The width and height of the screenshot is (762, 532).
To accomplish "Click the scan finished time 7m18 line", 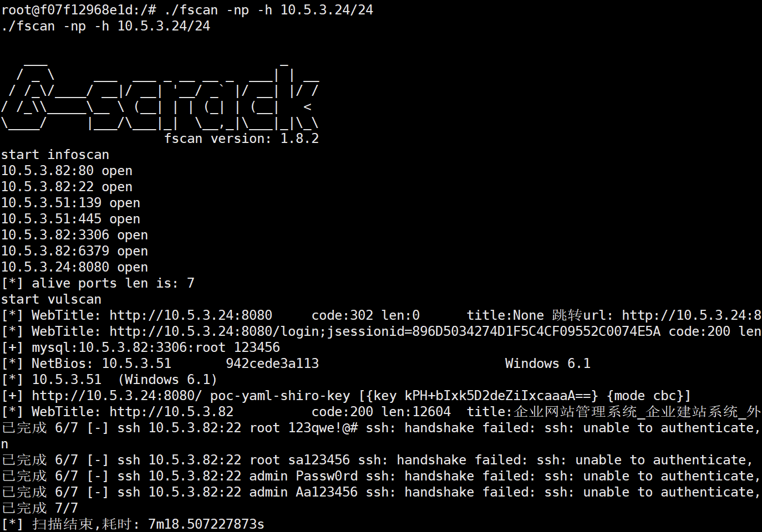I will pos(133,524).
